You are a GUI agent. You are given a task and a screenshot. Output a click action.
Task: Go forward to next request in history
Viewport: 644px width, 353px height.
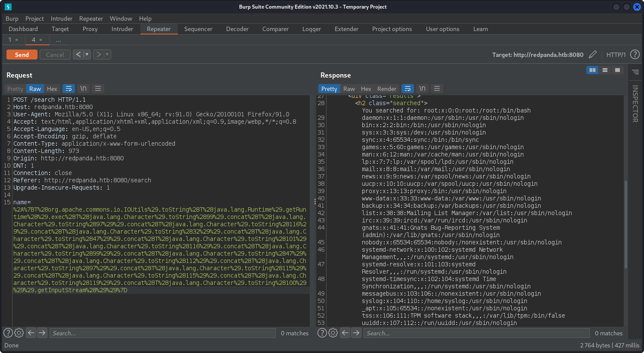pyautogui.click(x=99, y=54)
